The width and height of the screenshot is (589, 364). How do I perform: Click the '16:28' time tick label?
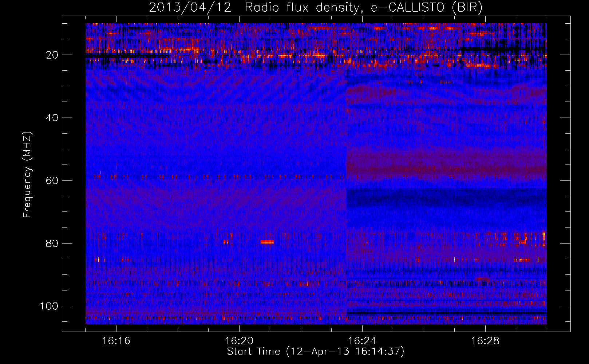(485, 341)
